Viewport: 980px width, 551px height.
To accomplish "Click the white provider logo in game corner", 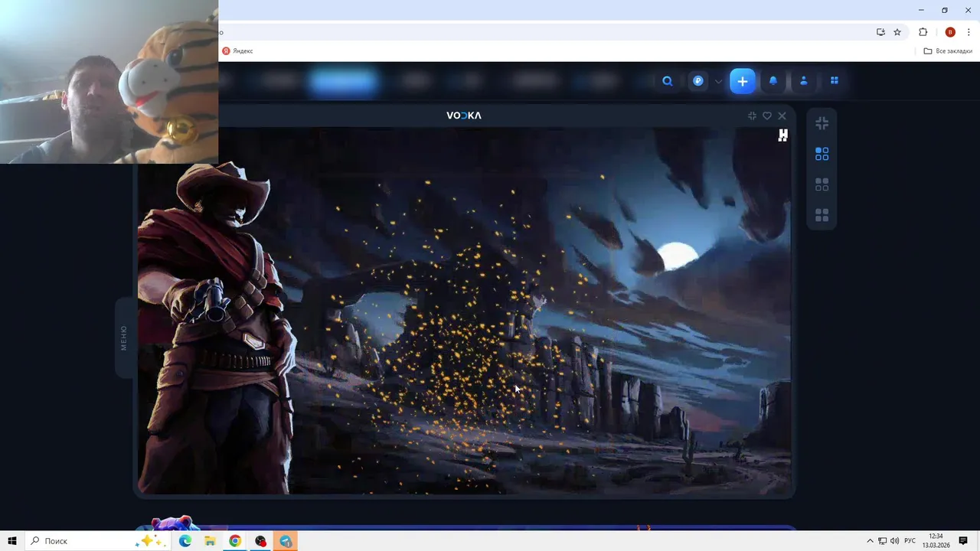I will click(x=782, y=135).
